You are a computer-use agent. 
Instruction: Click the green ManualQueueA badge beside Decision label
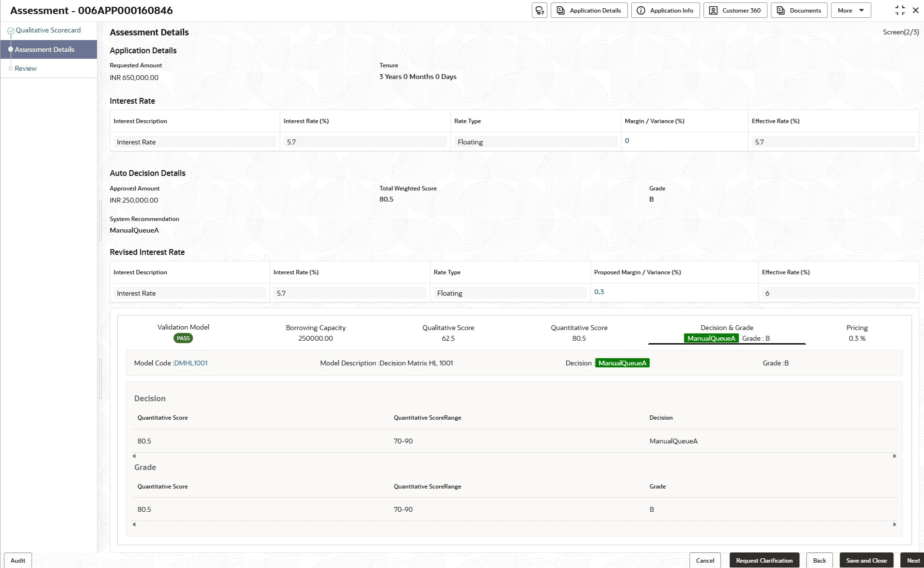tap(622, 363)
